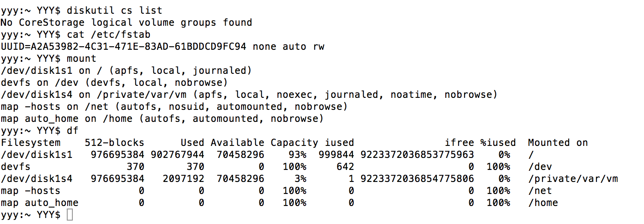Click the 'Capacity' column header
The height and width of the screenshot is (224, 644).
[x=294, y=142]
